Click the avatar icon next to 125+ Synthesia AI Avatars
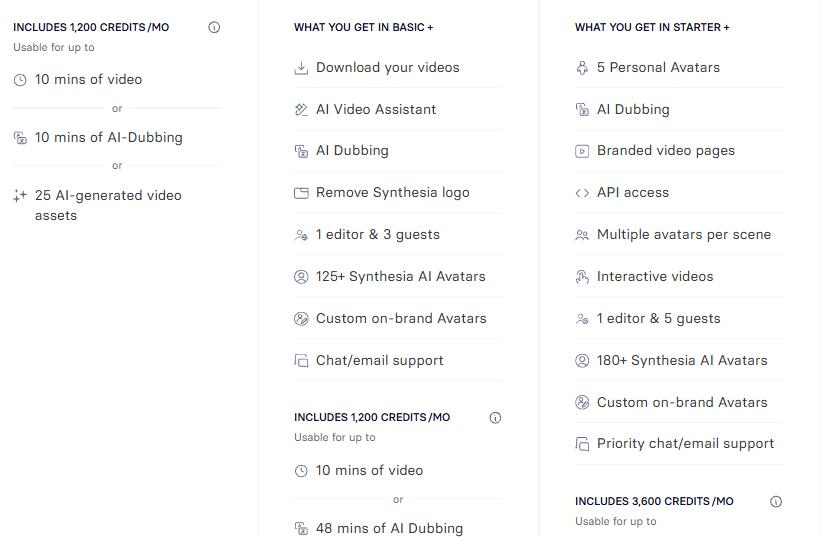This screenshot has width=820, height=537. click(301, 277)
